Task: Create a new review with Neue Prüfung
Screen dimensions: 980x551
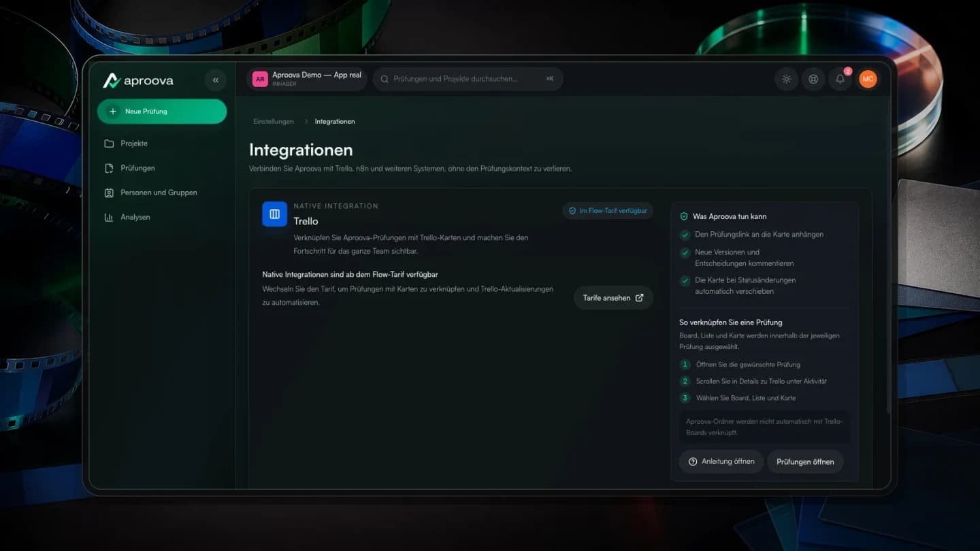Action: click(x=162, y=112)
